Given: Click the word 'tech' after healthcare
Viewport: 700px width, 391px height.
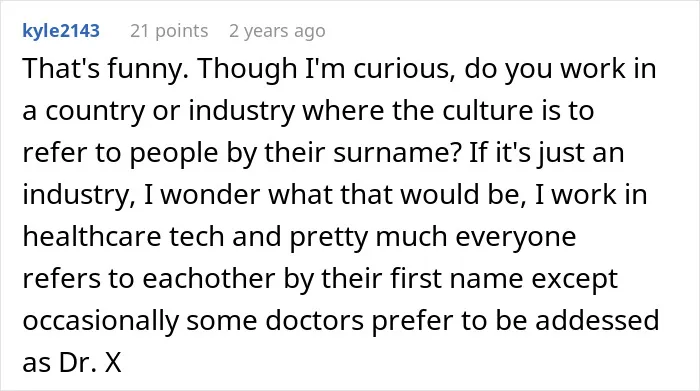Looking at the screenshot, I should click(197, 237).
